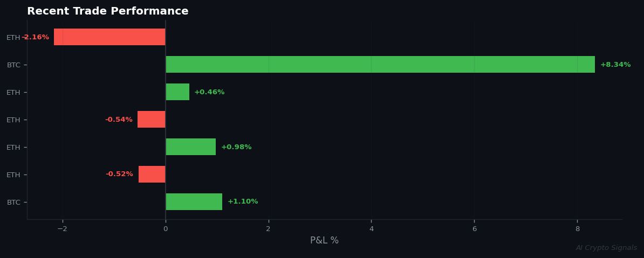Select the green +8.34% BTC bar
Image resolution: width=644 pixels, height=258 pixels.
(x=380, y=65)
